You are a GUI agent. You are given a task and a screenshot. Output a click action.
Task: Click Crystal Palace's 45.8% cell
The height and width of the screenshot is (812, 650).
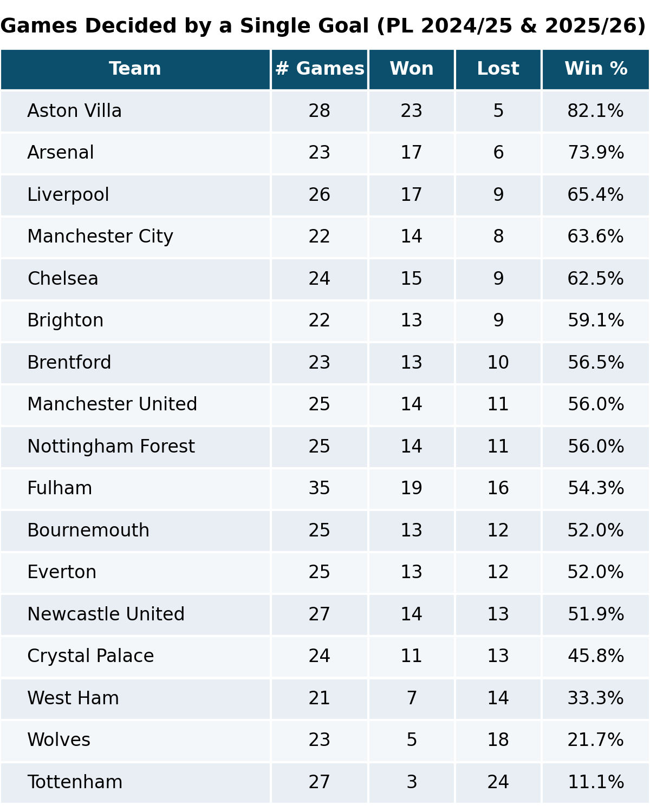[x=595, y=656]
